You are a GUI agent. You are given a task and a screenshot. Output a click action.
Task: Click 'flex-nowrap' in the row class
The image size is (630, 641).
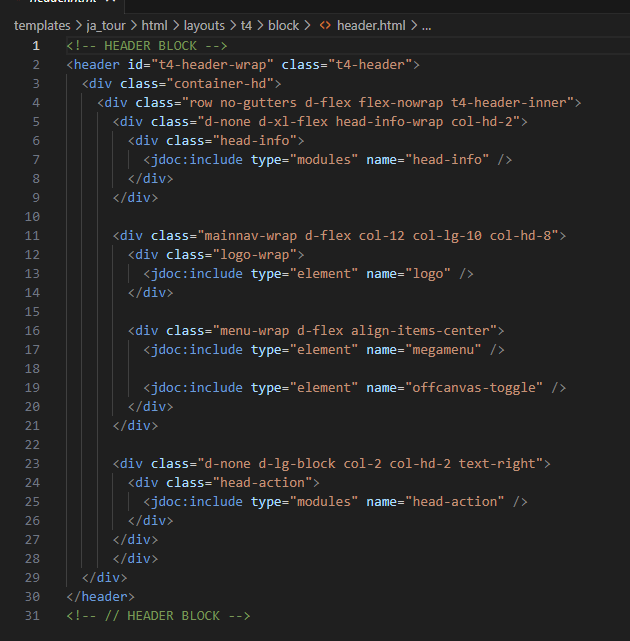click(x=401, y=103)
